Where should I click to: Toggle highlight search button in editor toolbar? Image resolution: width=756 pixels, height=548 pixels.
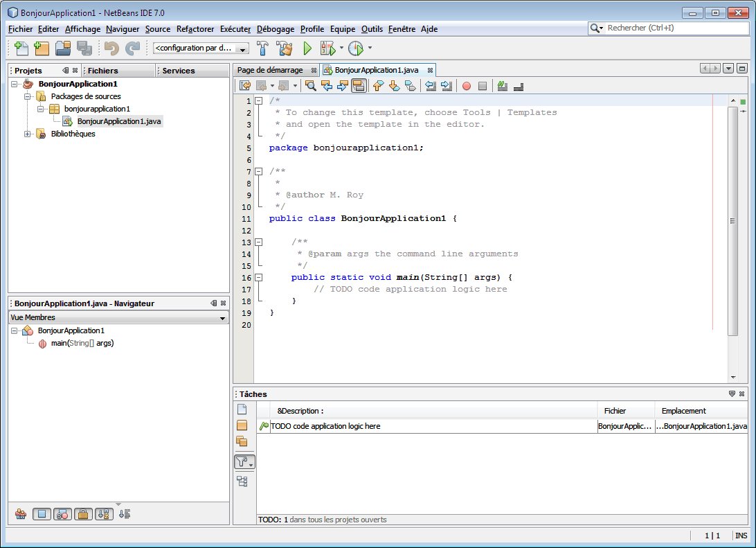[x=359, y=86]
